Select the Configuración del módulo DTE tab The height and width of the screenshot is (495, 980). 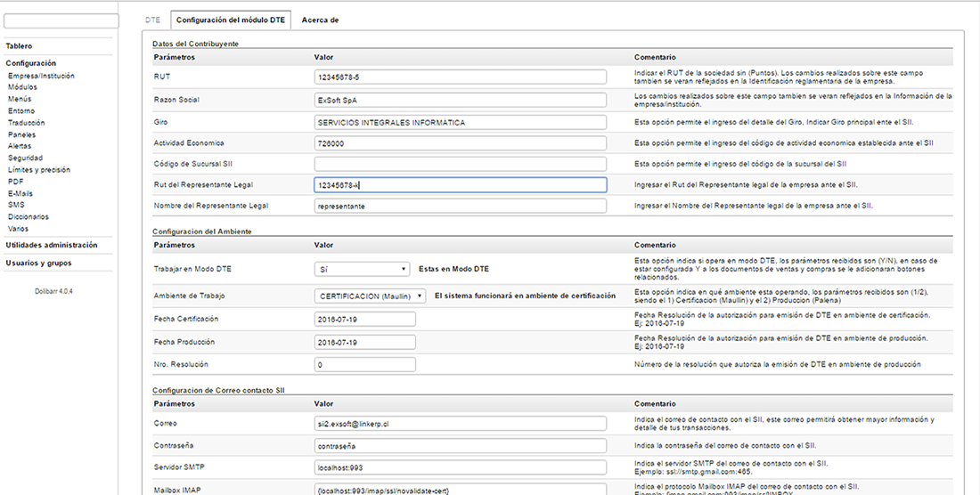(230, 19)
